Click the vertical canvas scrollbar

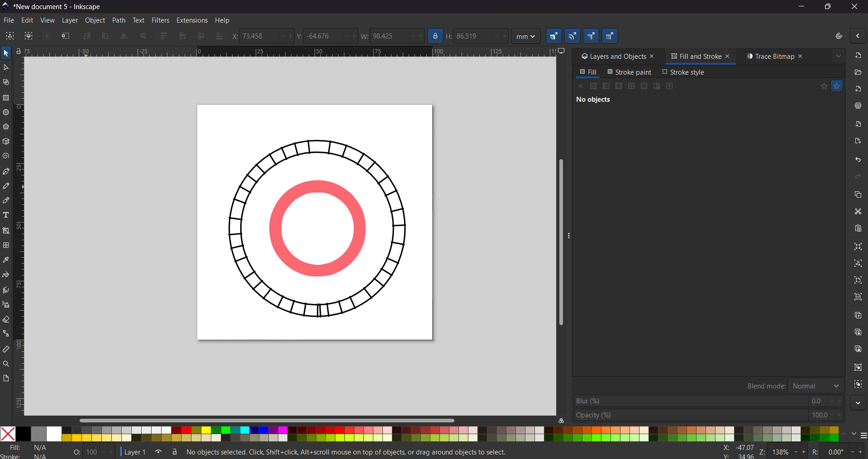point(561,242)
